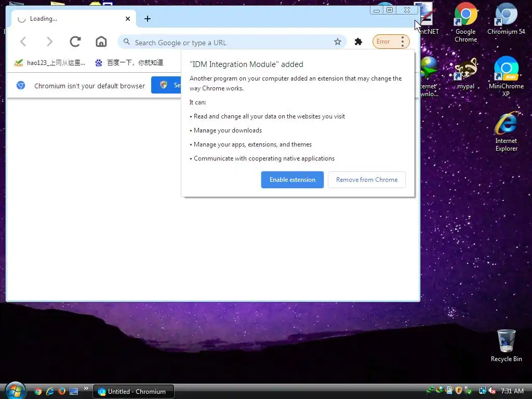Click the blue set-default browser button
Screen dimensions: 532x399
point(166,85)
